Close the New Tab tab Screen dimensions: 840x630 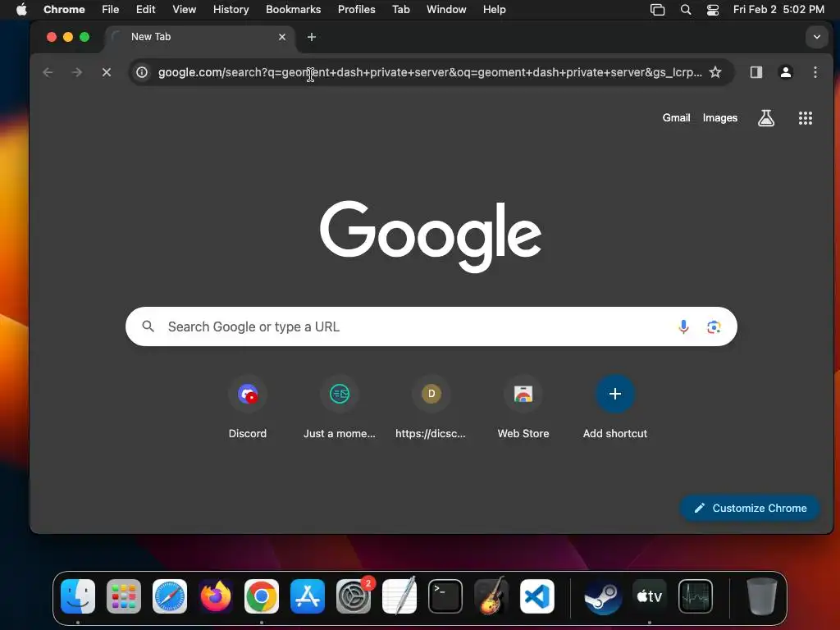click(282, 37)
